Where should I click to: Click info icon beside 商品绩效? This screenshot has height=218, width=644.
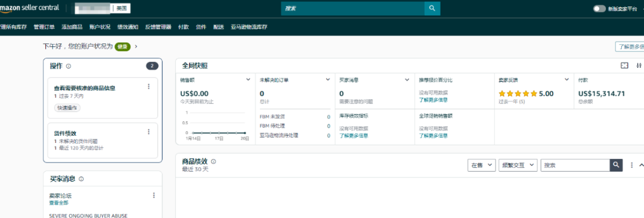[x=213, y=161]
